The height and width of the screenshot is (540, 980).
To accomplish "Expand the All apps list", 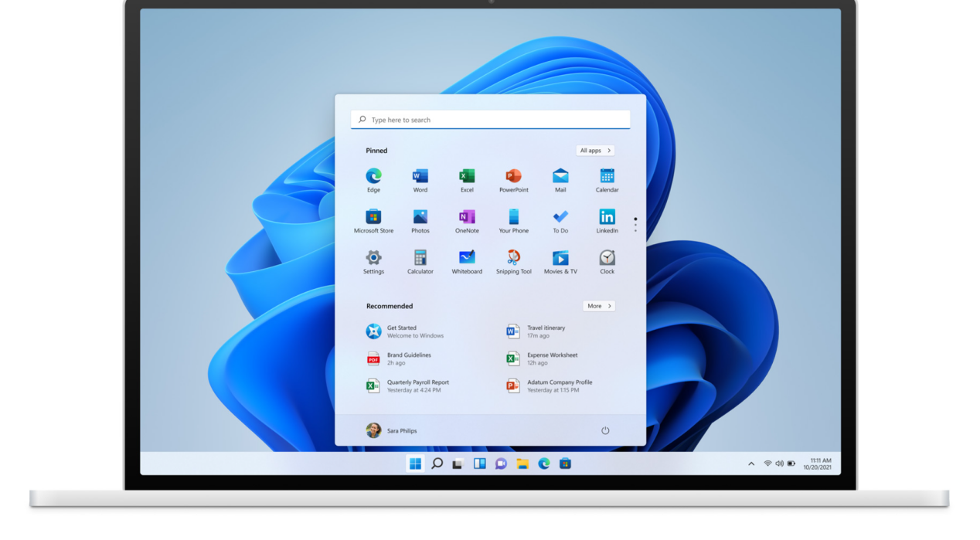I will click(595, 151).
